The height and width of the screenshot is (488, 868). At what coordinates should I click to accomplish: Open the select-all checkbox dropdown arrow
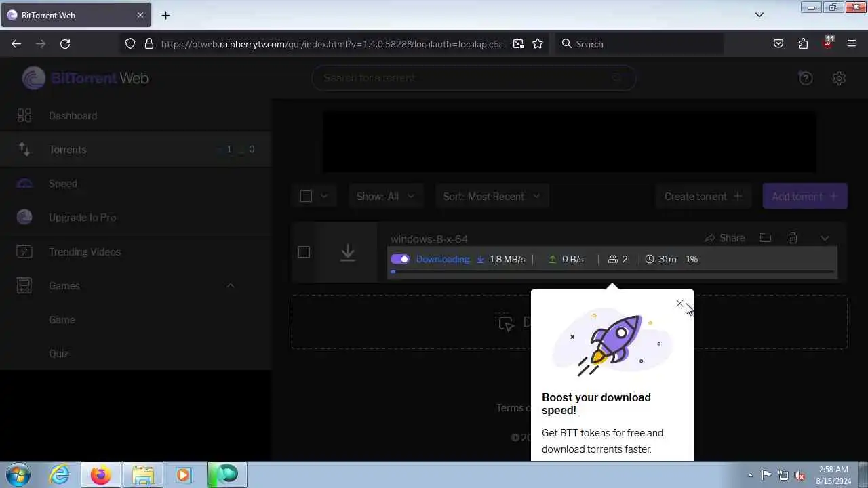(x=324, y=196)
